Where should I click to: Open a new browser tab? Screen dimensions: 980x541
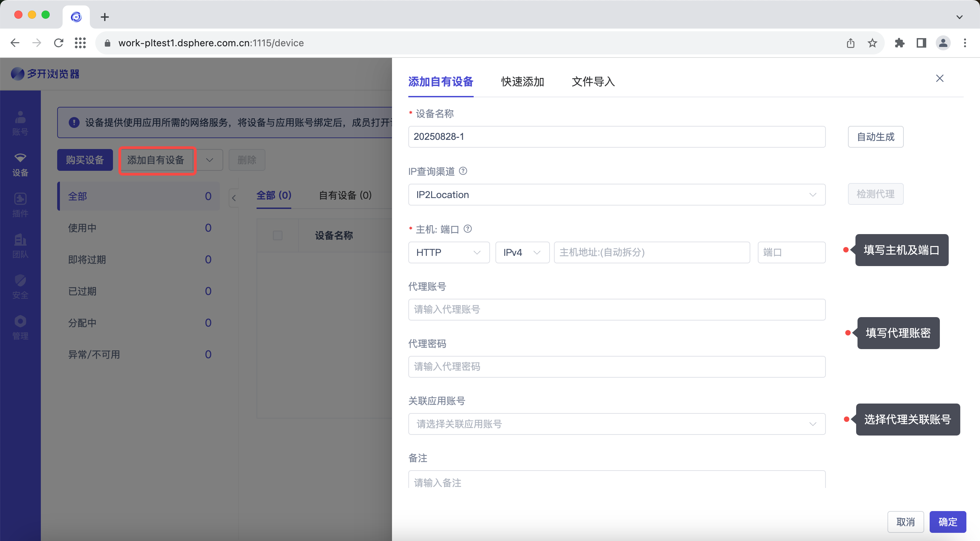tap(104, 17)
